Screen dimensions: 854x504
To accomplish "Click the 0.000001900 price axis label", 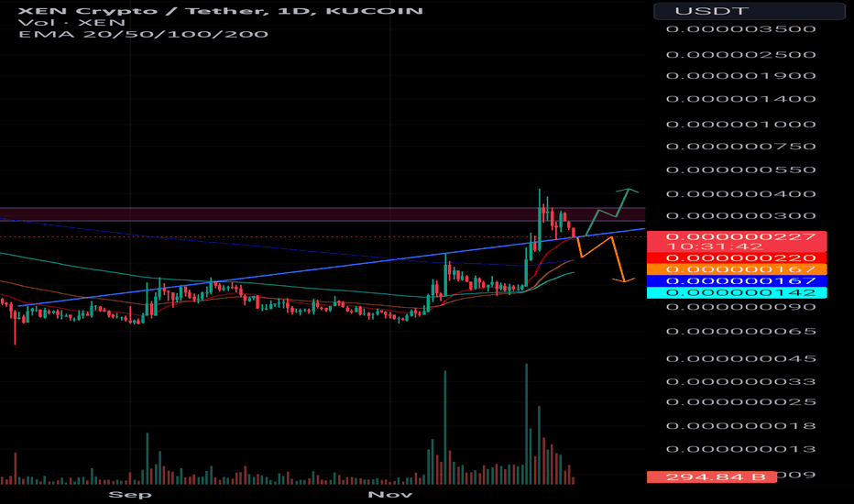I will 740,75.
